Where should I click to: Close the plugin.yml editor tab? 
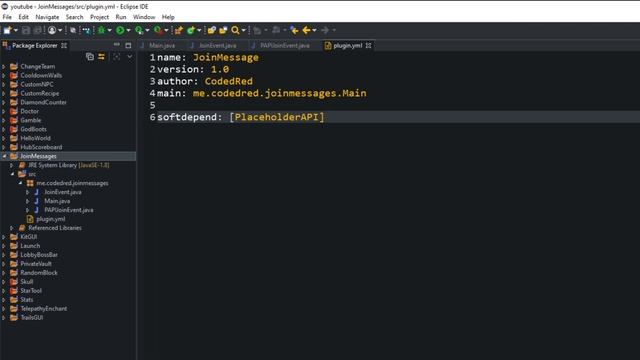point(369,46)
